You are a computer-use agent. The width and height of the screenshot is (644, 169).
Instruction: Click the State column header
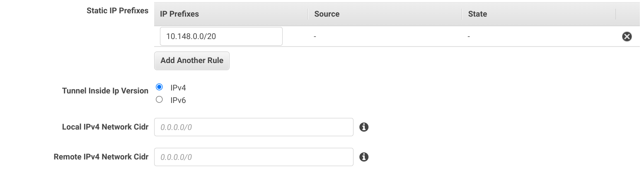pyautogui.click(x=477, y=14)
